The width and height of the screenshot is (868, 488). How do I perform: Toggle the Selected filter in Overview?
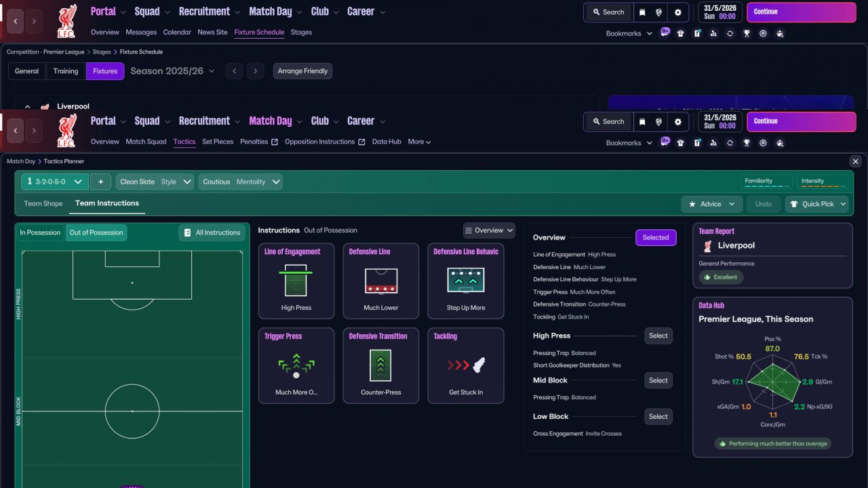click(x=656, y=237)
